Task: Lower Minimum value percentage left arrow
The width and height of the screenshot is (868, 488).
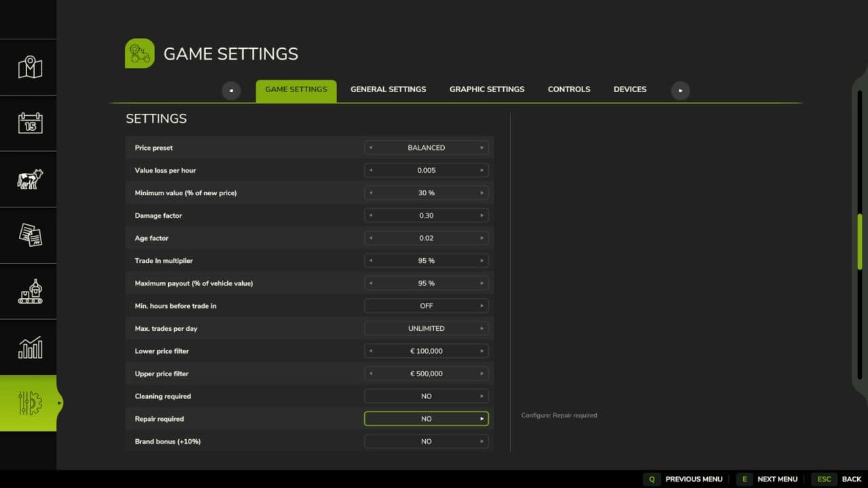Action: tap(370, 193)
